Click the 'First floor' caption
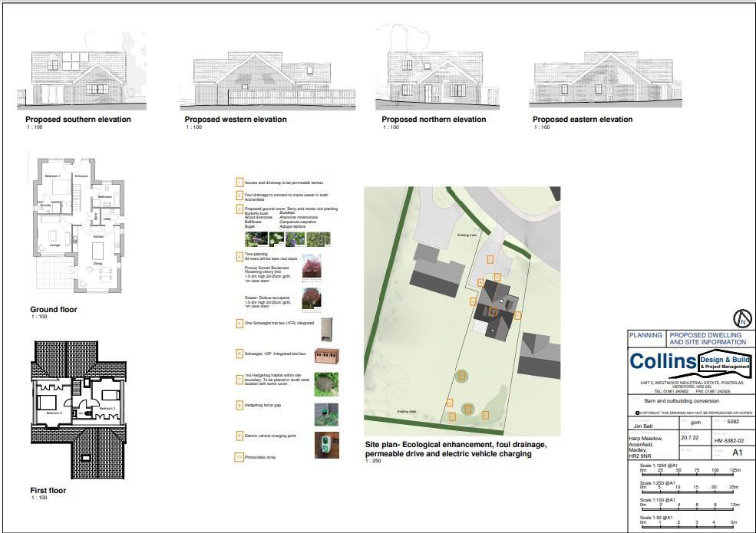The image size is (756, 533). coord(48,491)
